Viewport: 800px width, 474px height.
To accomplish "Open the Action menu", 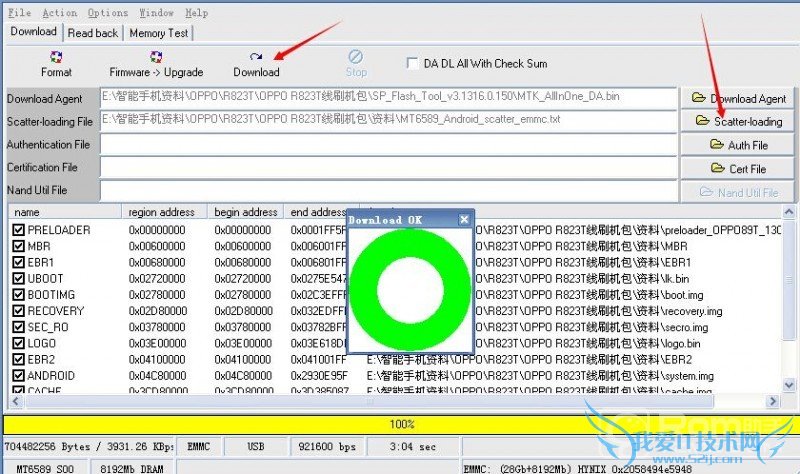I will pos(60,13).
